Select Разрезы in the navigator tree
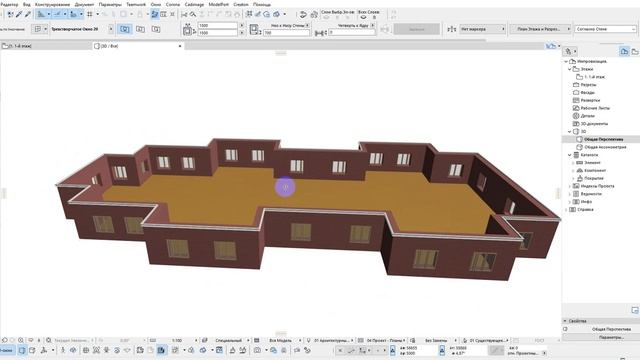The height and width of the screenshot is (360, 640). point(588,85)
